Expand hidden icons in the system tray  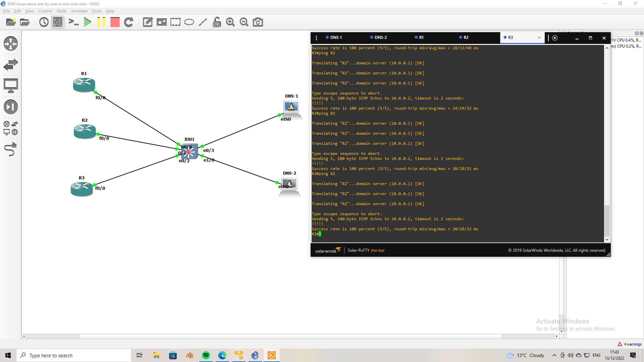pos(554,355)
